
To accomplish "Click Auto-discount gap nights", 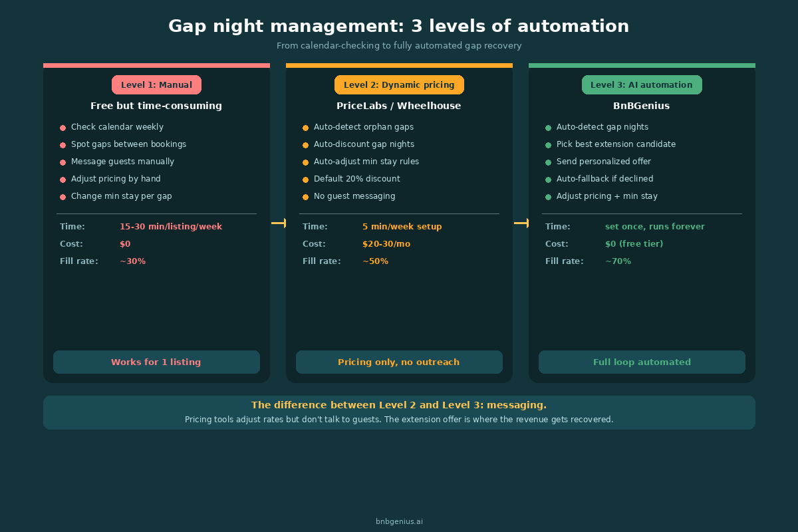I will pos(364,144).
